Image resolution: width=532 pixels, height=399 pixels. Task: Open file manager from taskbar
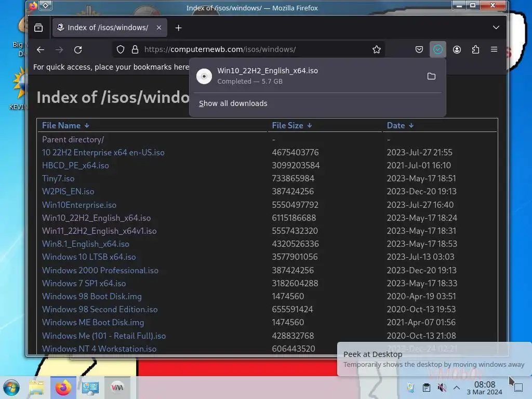point(37,388)
